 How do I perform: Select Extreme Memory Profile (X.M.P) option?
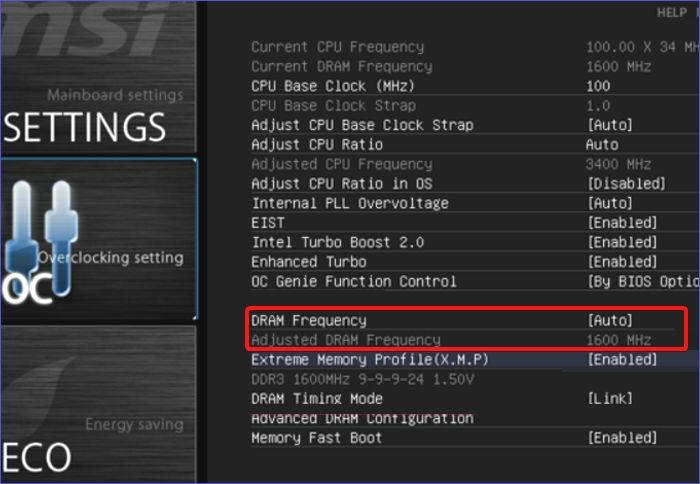(x=369, y=359)
